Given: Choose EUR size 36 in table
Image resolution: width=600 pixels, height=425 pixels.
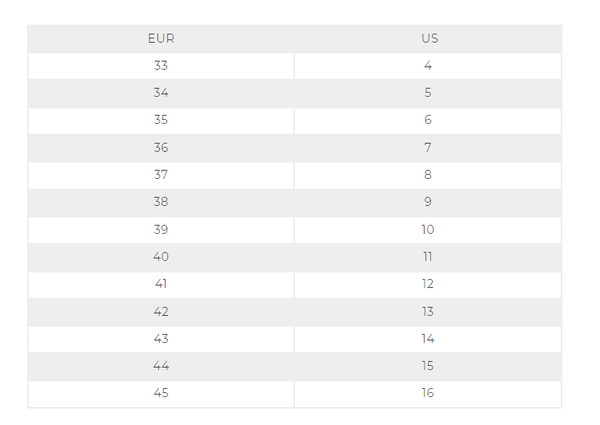Looking at the screenshot, I should click(161, 148).
